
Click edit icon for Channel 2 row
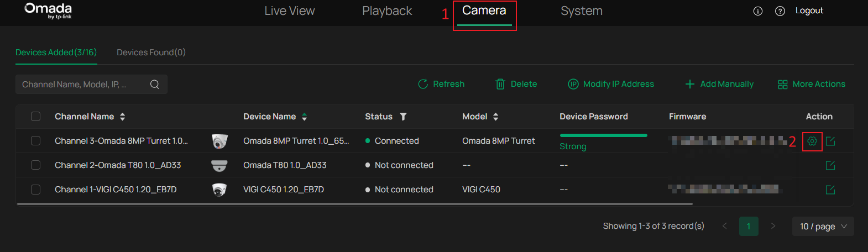(830, 165)
